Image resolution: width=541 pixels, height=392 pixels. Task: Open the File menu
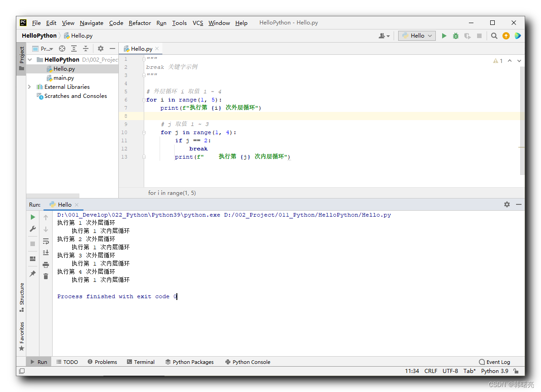[x=36, y=23]
